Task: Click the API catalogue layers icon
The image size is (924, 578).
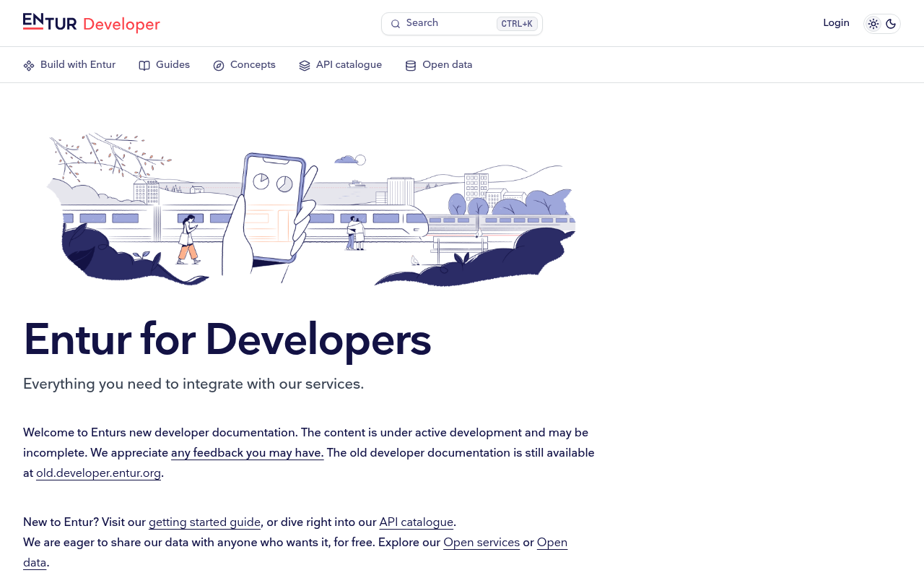Action: 305,66
